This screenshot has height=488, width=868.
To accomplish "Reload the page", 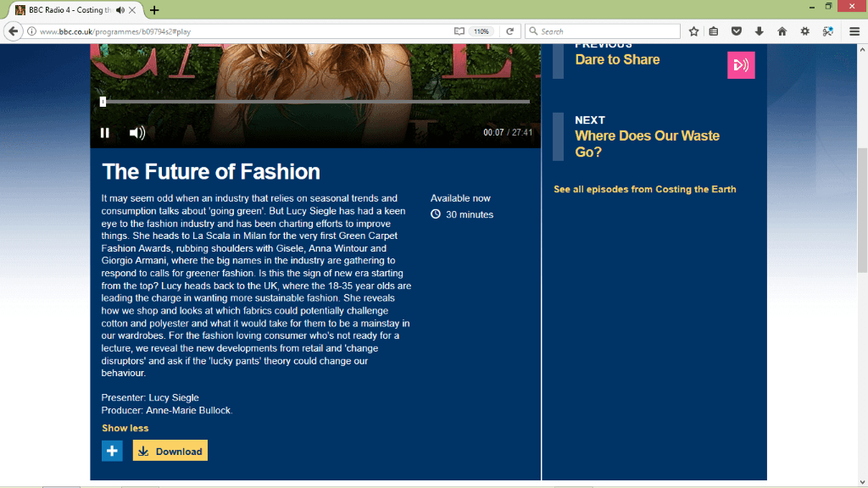I will pyautogui.click(x=509, y=31).
